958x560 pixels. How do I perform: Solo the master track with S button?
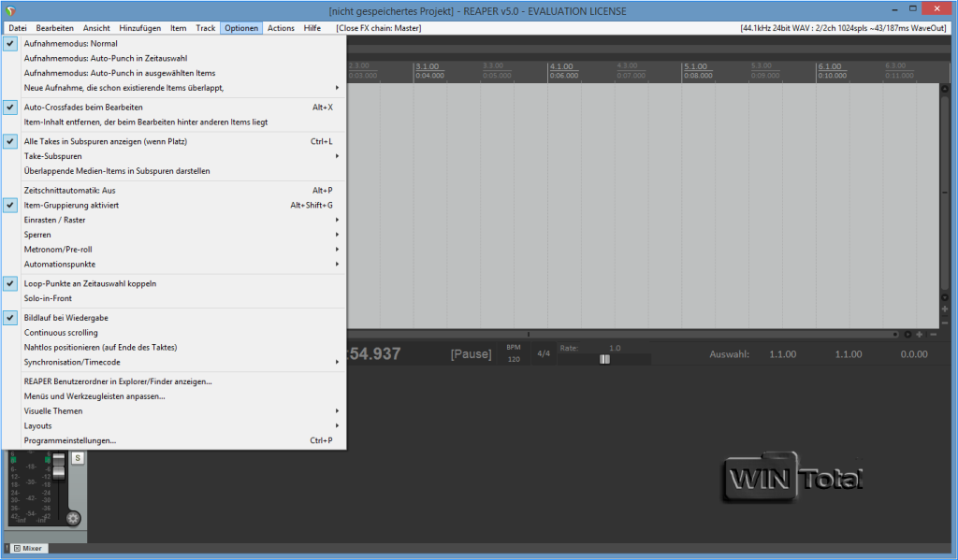pos(78,458)
